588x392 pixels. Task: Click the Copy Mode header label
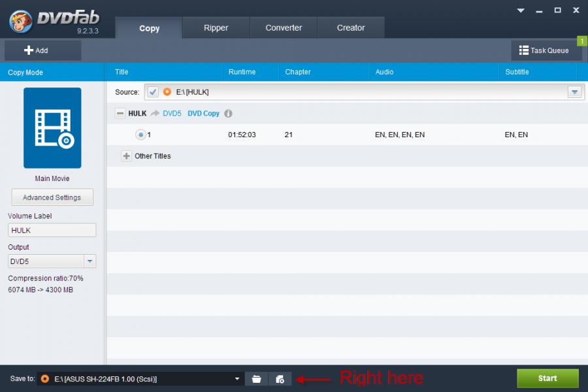[25, 73]
